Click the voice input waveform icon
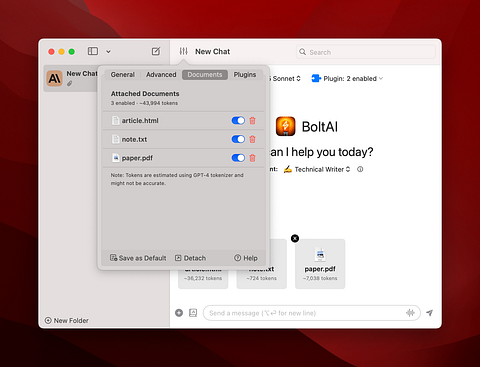This screenshot has width=480, height=367. point(410,313)
